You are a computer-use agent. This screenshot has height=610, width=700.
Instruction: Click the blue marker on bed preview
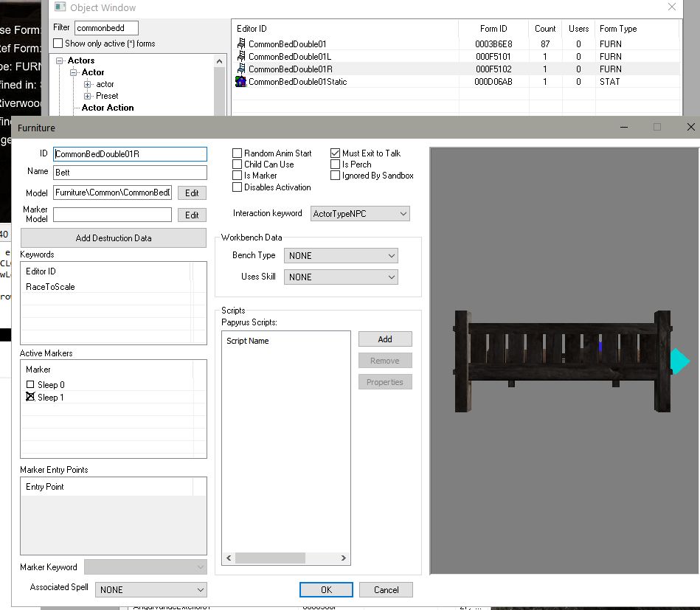[600, 346]
